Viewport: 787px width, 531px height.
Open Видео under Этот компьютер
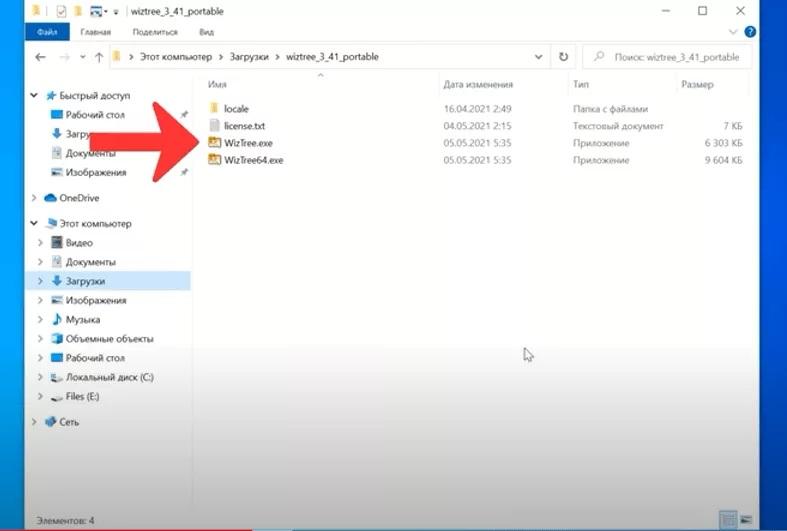point(79,242)
